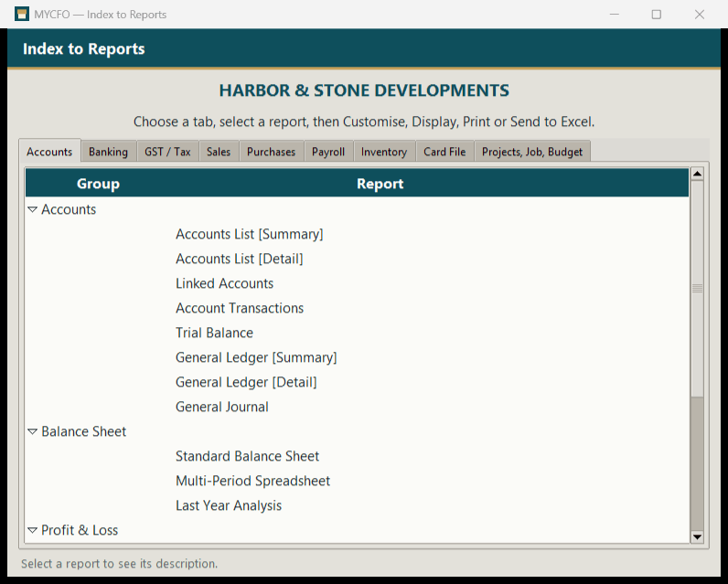
Task: Switch to the Card File tab
Action: click(x=444, y=152)
